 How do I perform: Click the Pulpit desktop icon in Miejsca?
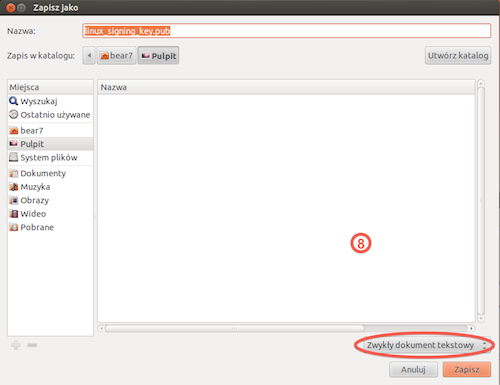[x=13, y=144]
